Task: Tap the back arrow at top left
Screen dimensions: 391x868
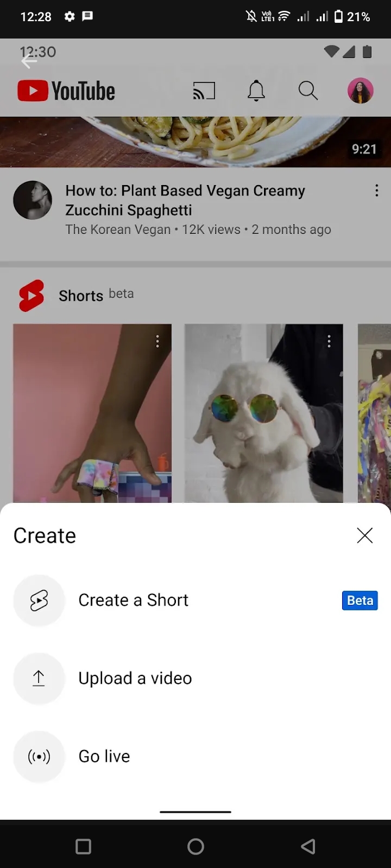Action: coord(29,62)
